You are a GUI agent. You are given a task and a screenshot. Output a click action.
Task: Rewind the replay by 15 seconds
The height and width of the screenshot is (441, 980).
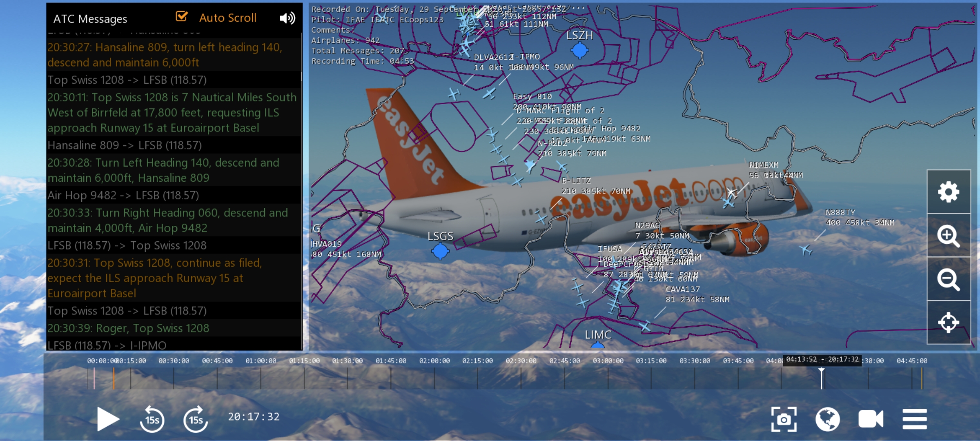[x=152, y=419]
